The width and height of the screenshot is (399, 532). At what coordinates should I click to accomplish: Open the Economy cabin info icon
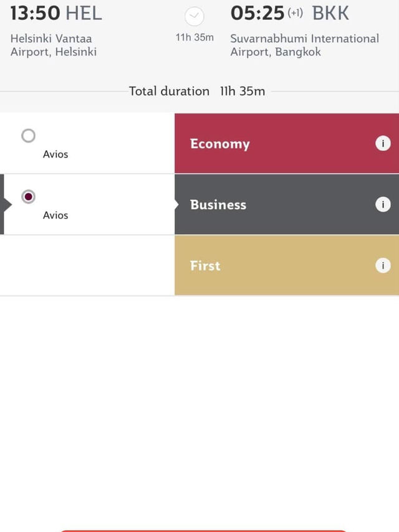pos(383,143)
